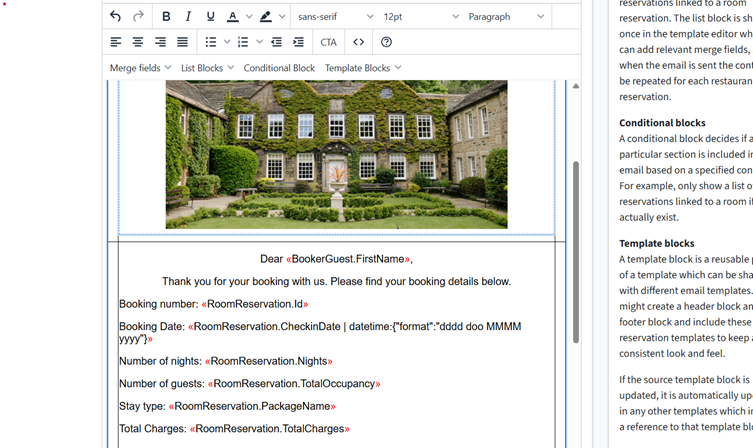The width and height of the screenshot is (753, 448).
Task: Open numbered list style dropdown arrow
Action: click(x=259, y=42)
